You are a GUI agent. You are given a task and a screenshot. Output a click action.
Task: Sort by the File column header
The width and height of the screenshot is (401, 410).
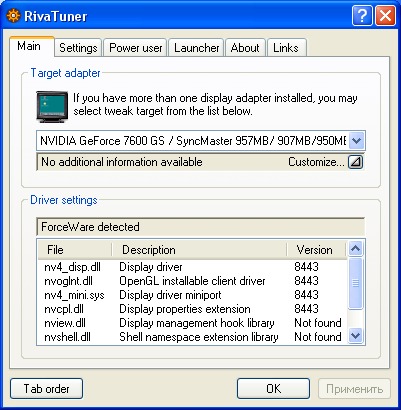[74, 250]
